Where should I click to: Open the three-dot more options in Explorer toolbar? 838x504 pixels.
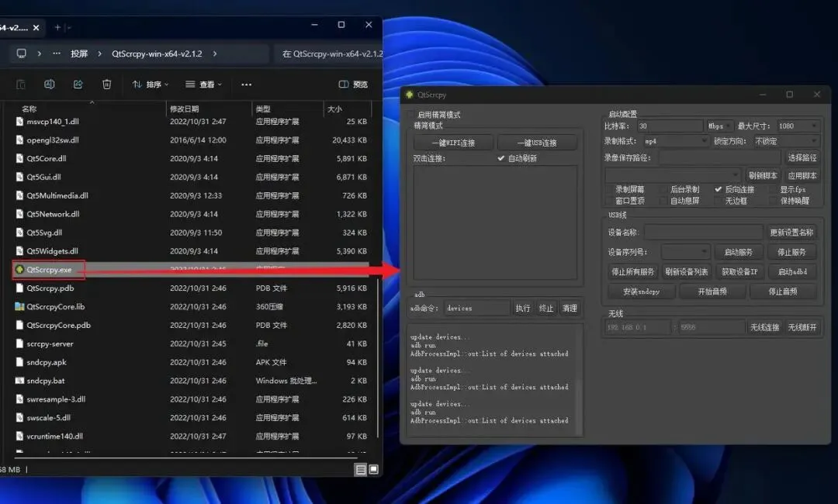pyautogui.click(x=247, y=85)
